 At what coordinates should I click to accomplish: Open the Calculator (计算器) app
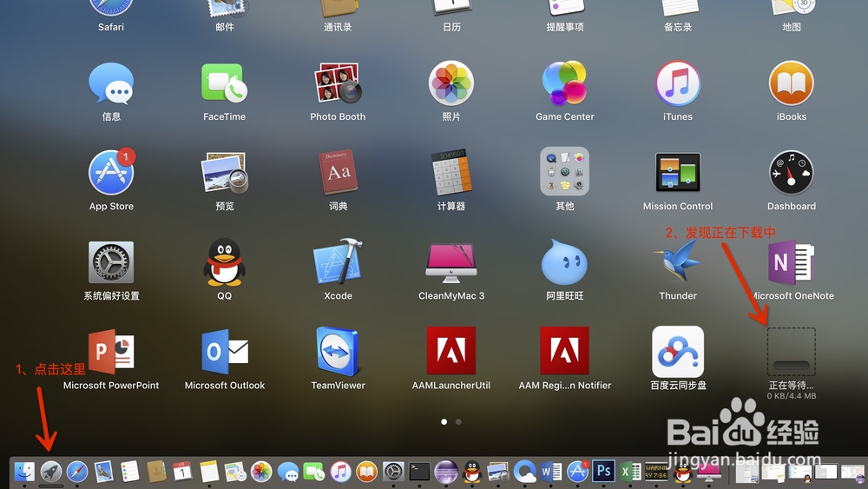tap(451, 172)
